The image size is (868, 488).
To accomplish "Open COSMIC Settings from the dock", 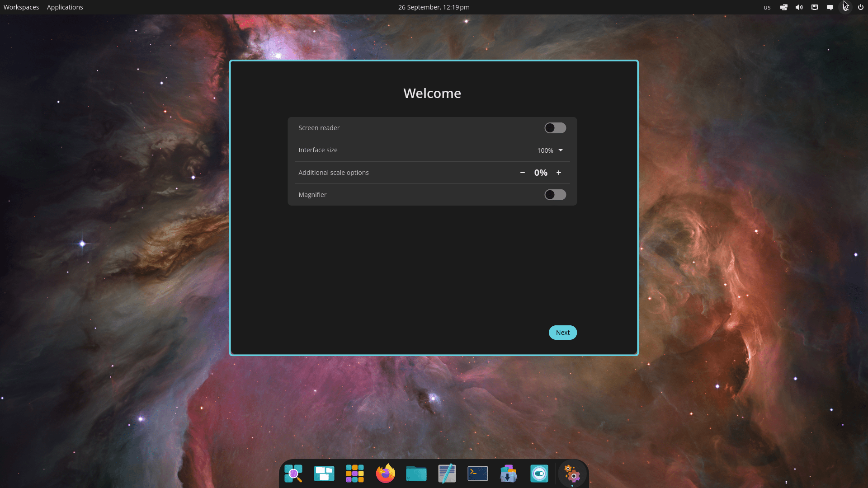I will click(x=573, y=474).
